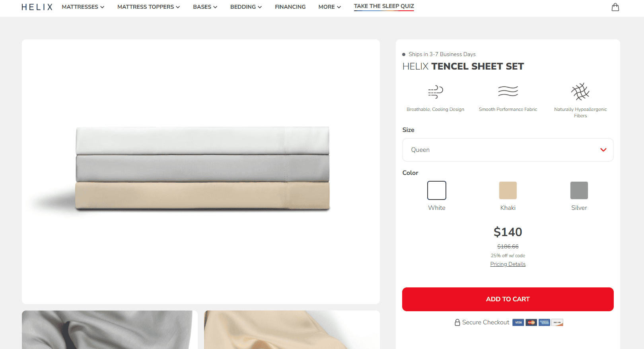Click Take the Sleep Quiz link
This screenshot has width=644, height=349.
(384, 6)
